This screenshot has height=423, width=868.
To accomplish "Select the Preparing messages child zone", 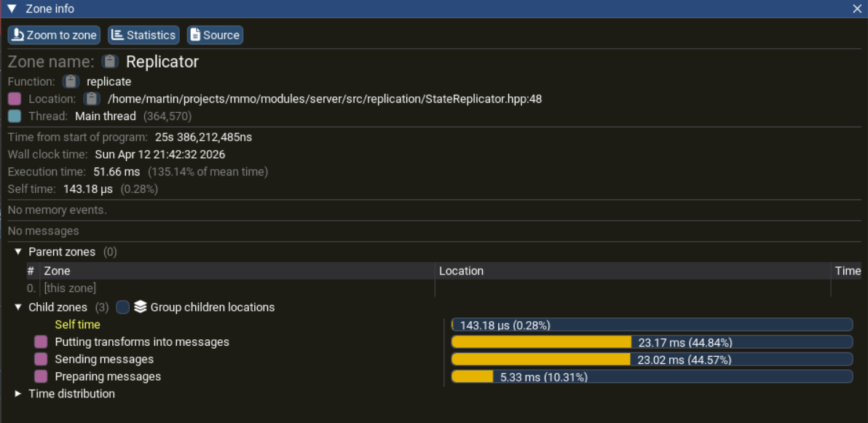I will coord(108,376).
